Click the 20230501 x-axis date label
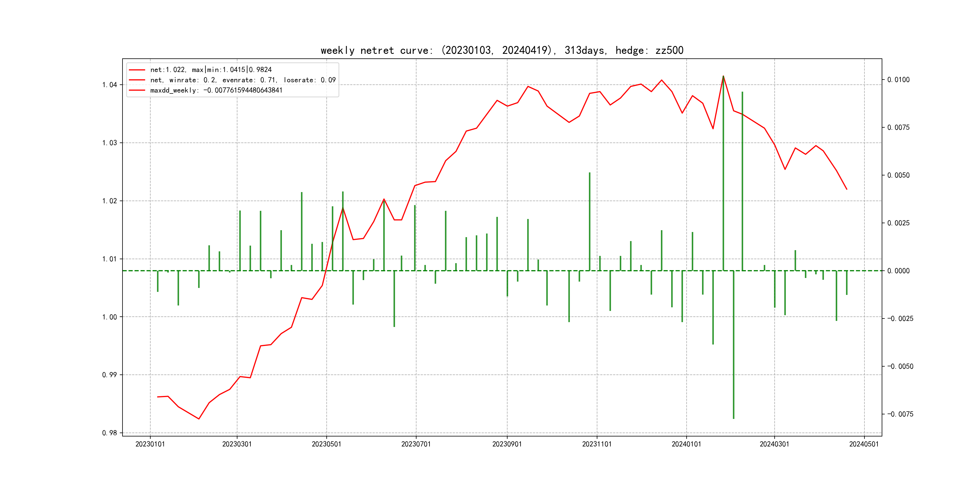 (326, 444)
